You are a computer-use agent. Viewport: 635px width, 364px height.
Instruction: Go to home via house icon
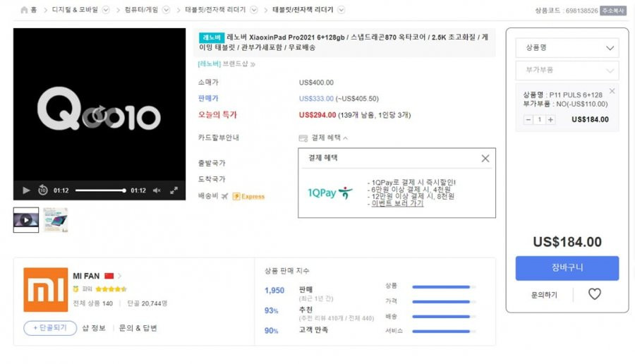(x=24, y=10)
